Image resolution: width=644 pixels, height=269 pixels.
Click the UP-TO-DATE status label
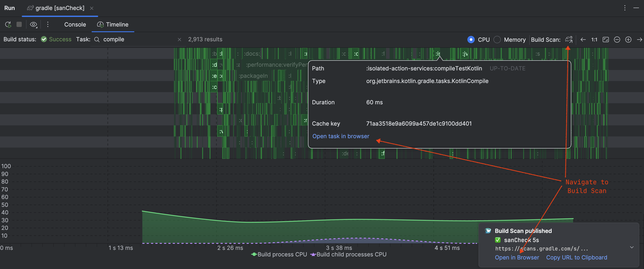(x=507, y=68)
